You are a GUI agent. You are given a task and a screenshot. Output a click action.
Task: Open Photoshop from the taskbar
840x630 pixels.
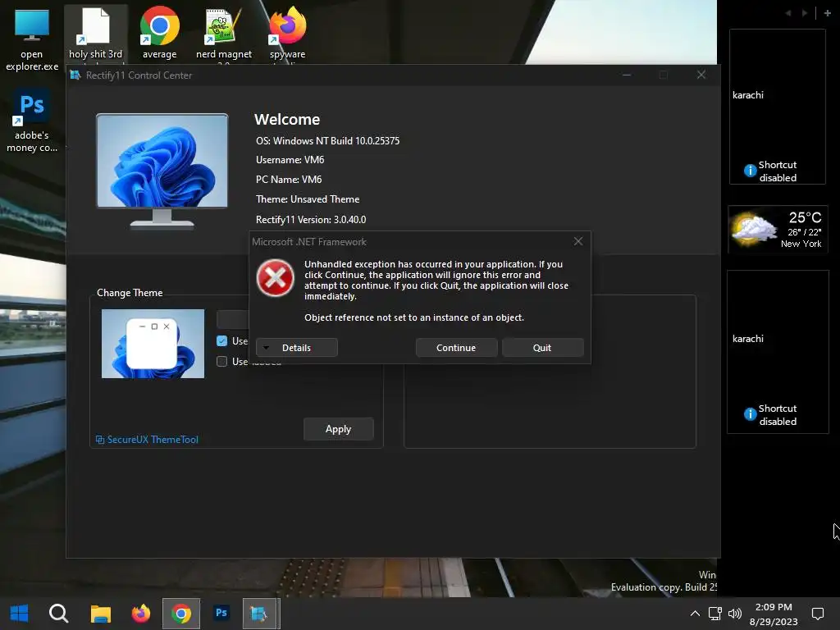[221, 614]
